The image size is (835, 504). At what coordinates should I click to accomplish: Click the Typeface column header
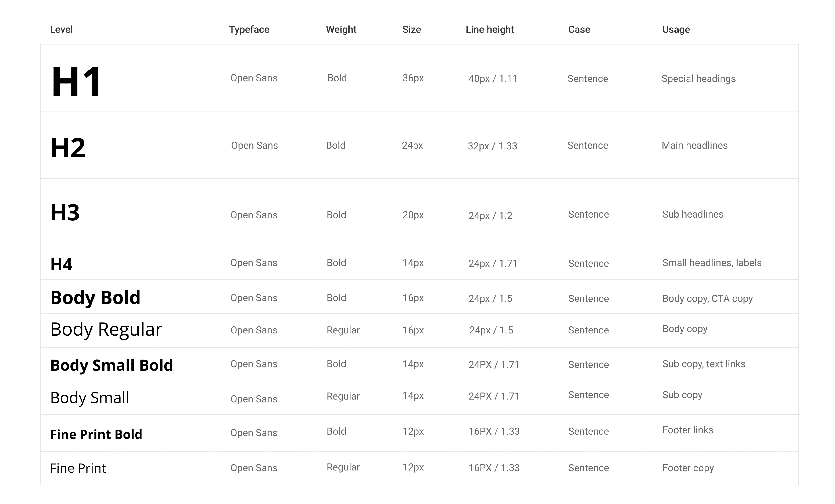[x=249, y=30]
